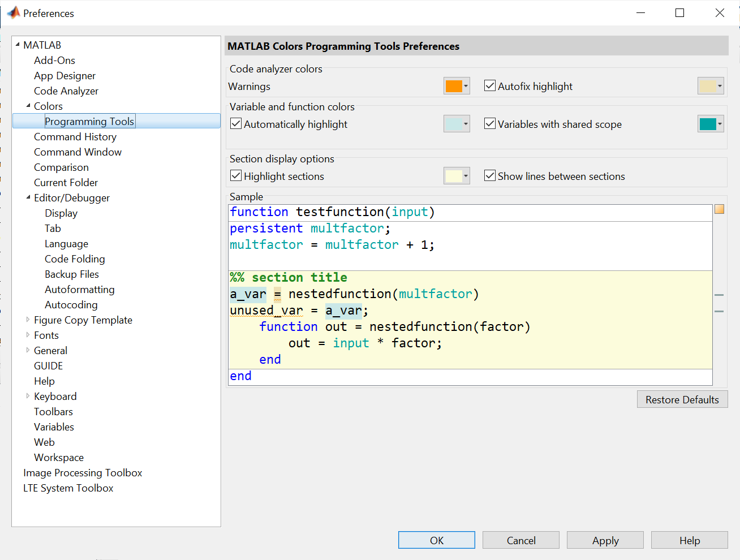Open the Warnings orange color dropdown
This screenshot has width=740, height=560.
pos(457,86)
